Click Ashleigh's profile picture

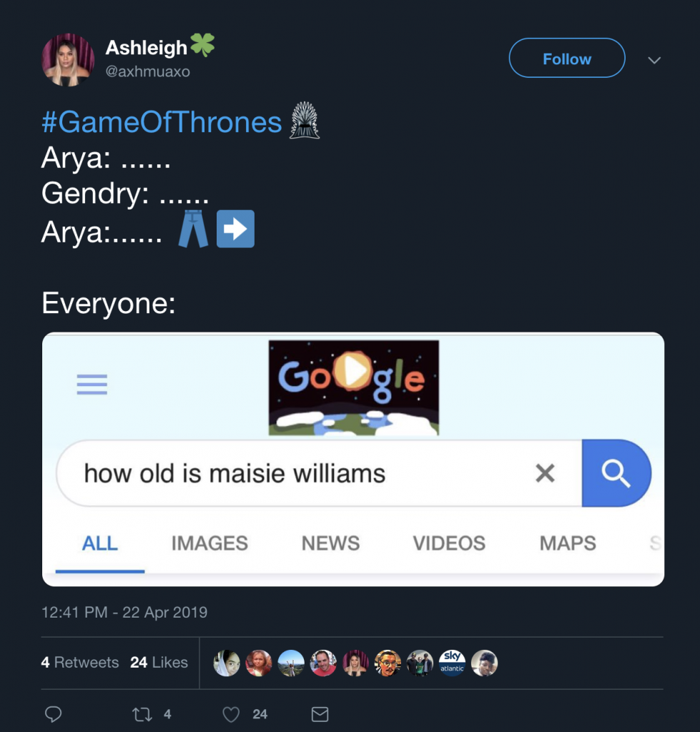tap(68, 59)
